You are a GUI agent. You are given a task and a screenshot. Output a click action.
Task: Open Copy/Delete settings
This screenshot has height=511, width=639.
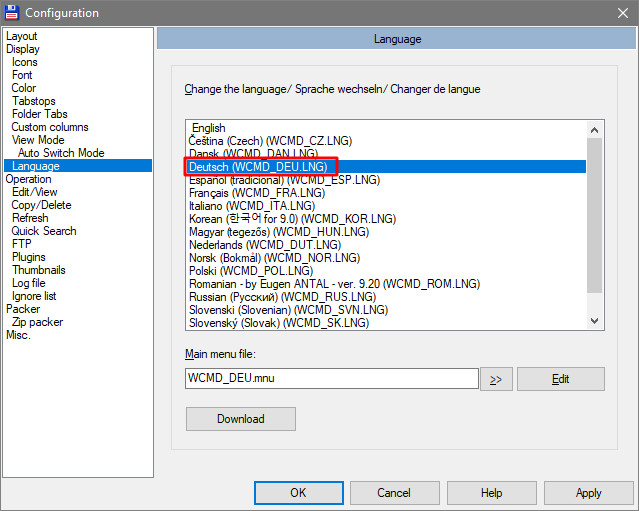41,205
